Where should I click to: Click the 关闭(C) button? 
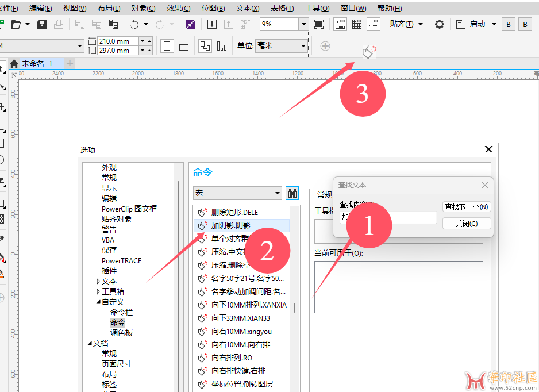(467, 224)
